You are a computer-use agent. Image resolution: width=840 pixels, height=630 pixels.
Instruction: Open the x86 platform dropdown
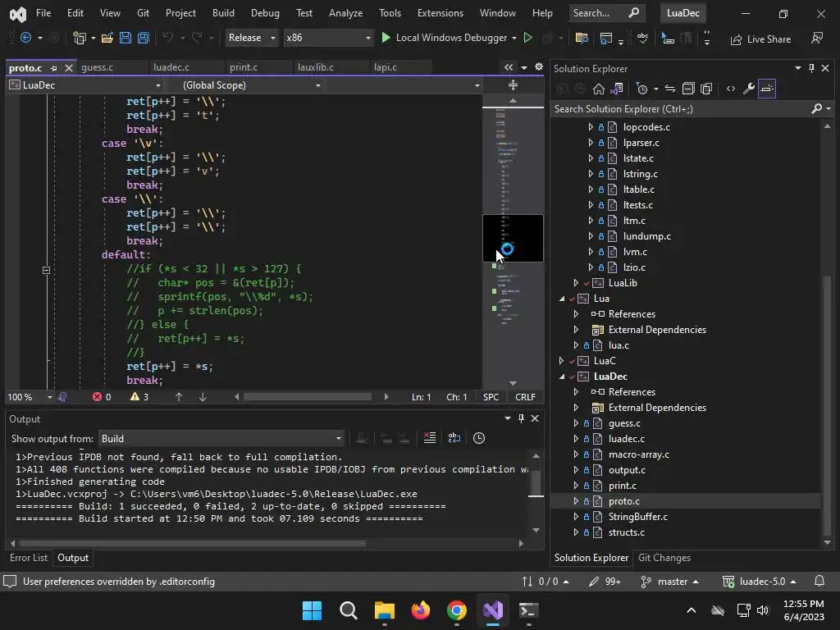pos(328,38)
